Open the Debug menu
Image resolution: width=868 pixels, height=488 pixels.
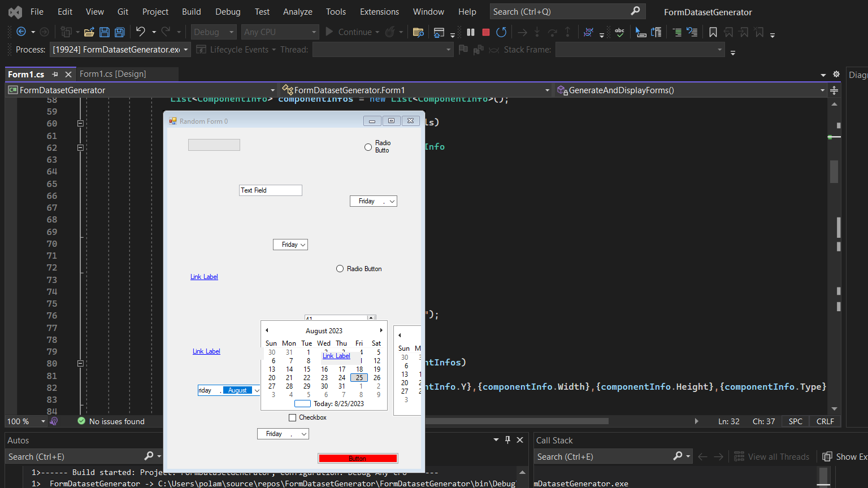tap(227, 12)
